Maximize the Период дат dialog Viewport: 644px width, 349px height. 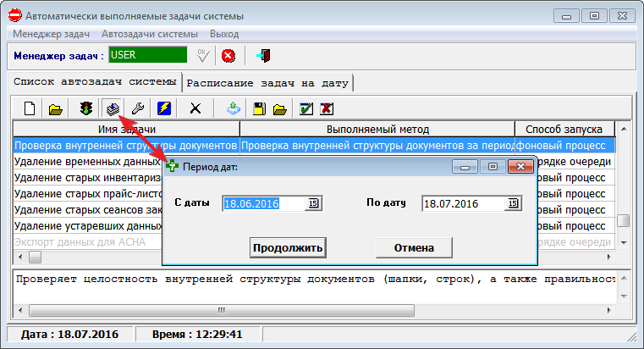(493, 167)
